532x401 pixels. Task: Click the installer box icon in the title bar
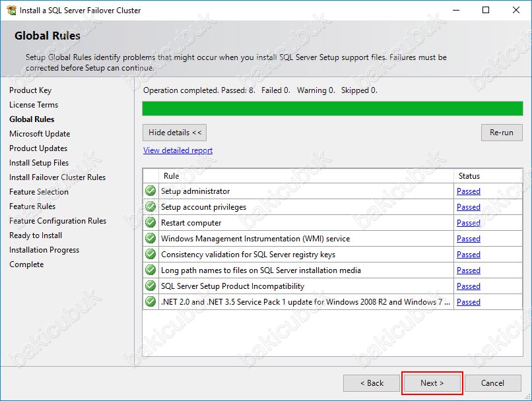[x=11, y=10]
